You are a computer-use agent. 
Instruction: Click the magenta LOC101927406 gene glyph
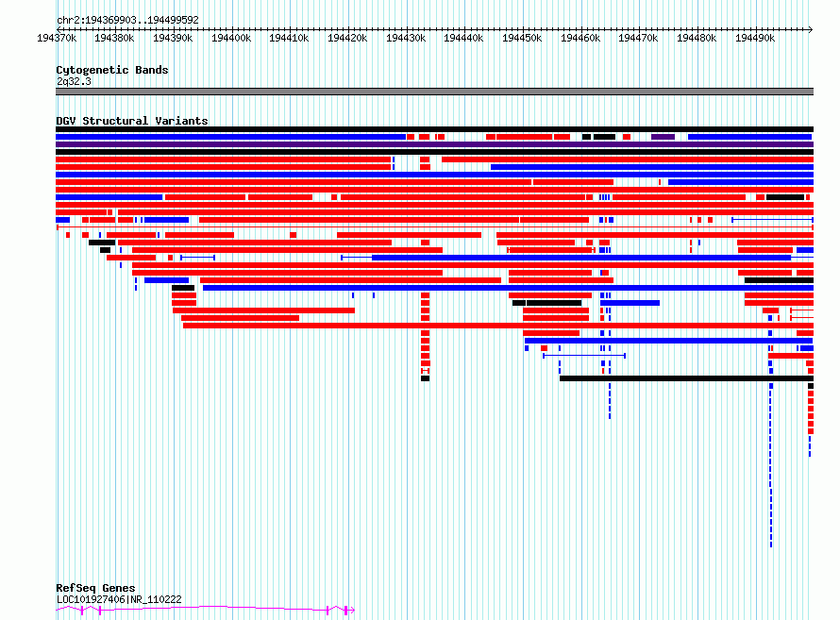pyautogui.click(x=205, y=610)
